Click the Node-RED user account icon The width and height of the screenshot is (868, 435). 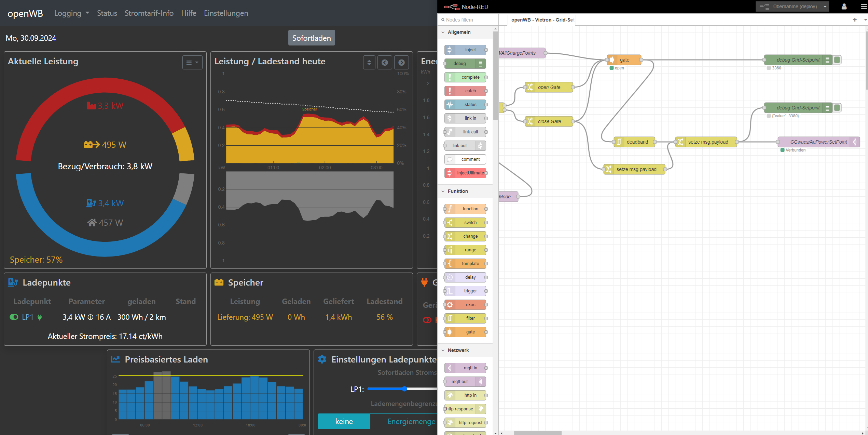(x=844, y=6)
